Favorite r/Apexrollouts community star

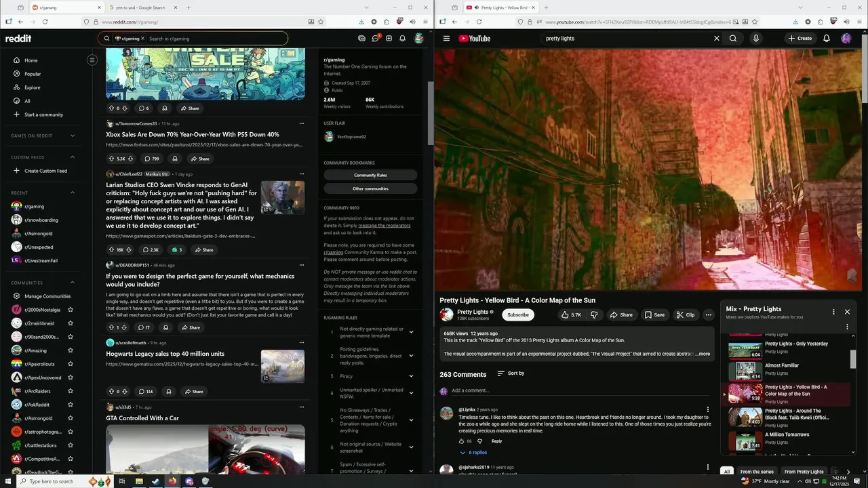pyautogui.click(x=71, y=364)
